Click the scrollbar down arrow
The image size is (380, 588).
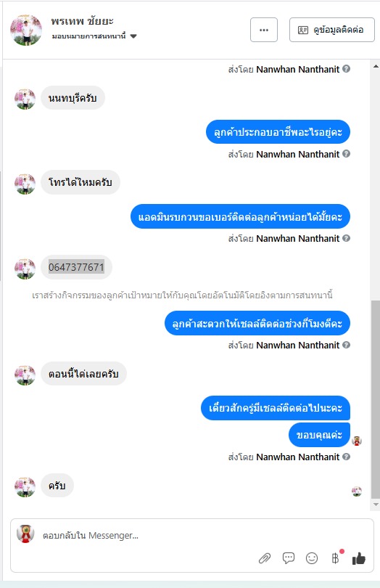tap(376, 505)
